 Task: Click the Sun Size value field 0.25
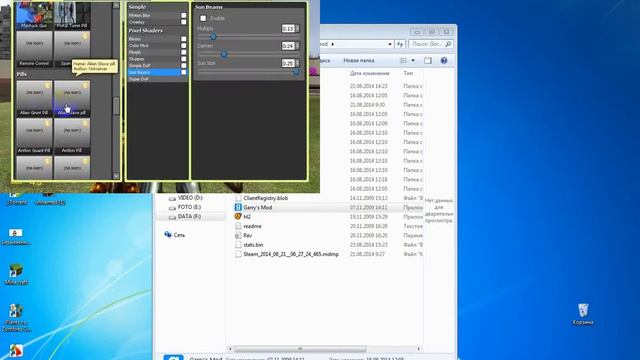(288, 63)
